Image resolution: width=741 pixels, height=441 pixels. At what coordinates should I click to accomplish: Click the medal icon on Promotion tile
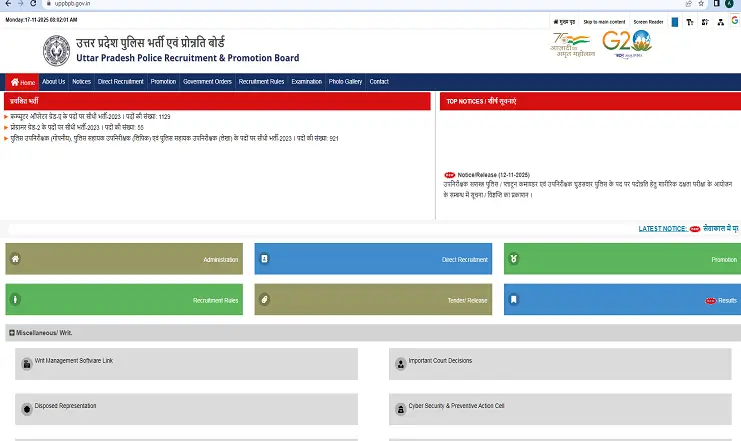point(514,259)
